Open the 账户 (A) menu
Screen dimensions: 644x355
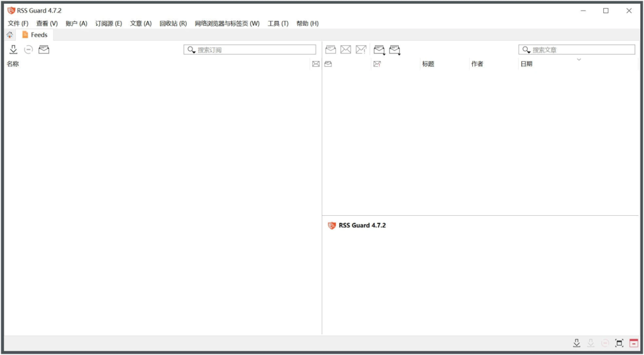(x=76, y=23)
